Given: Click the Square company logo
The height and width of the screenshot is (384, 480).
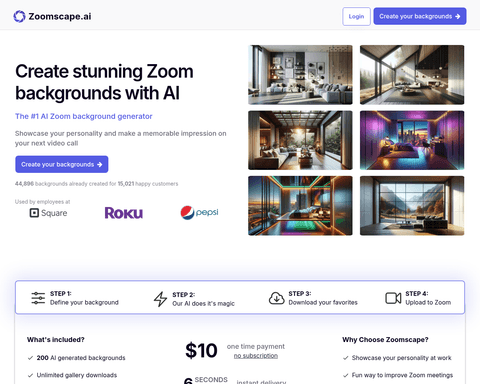Looking at the screenshot, I should 48,213.
